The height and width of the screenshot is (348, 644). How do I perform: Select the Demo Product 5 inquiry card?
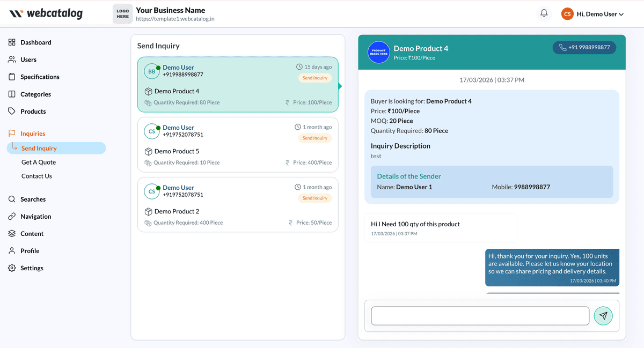pos(238,145)
